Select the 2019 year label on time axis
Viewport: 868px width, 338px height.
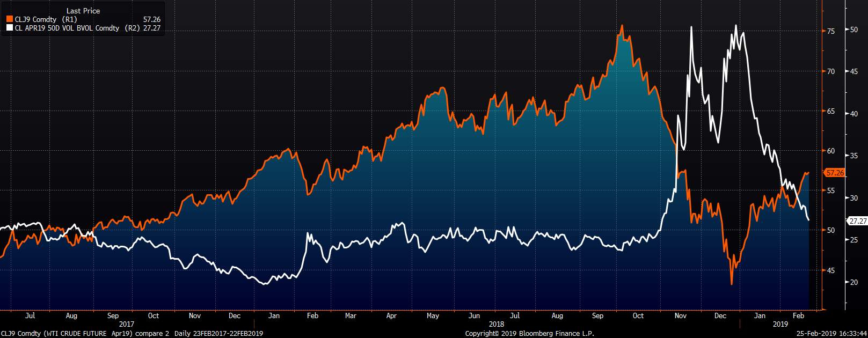point(780,324)
